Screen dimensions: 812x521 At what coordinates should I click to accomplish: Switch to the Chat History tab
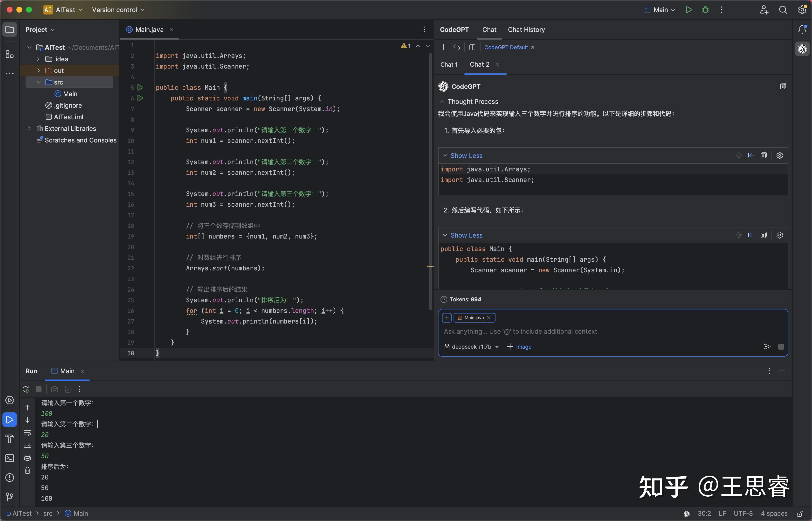coord(526,30)
